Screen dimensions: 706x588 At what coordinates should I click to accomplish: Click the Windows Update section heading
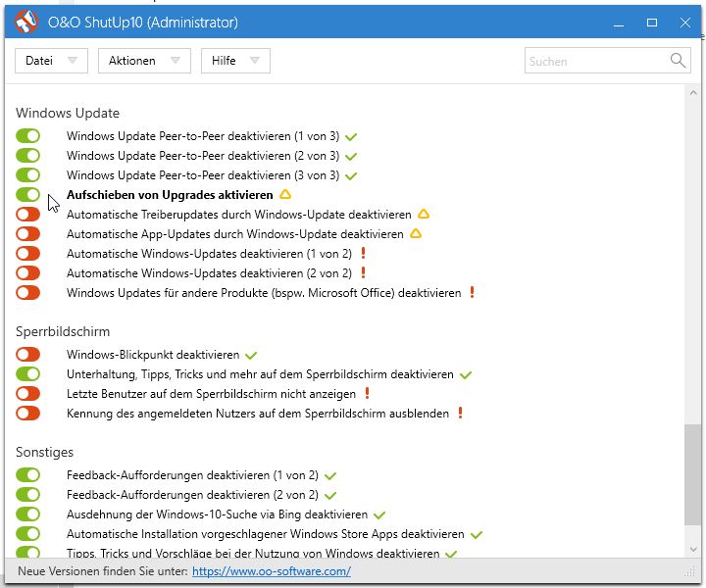click(x=68, y=113)
